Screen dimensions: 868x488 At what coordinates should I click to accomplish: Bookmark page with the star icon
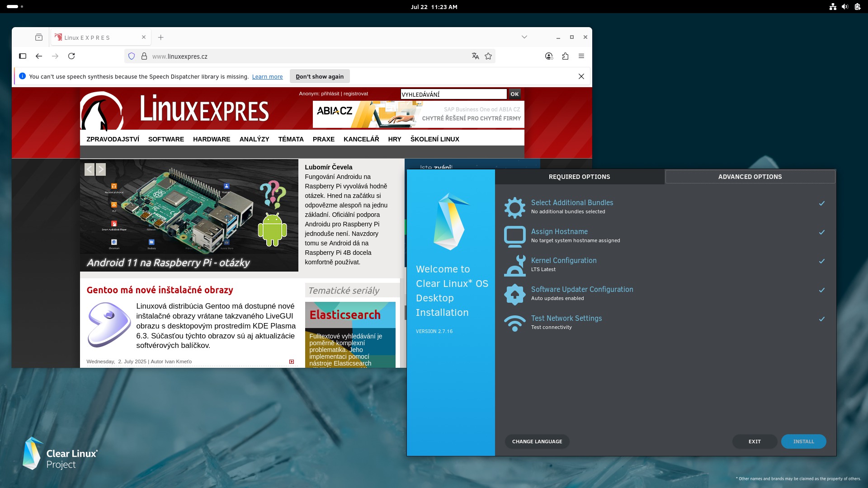(x=488, y=56)
